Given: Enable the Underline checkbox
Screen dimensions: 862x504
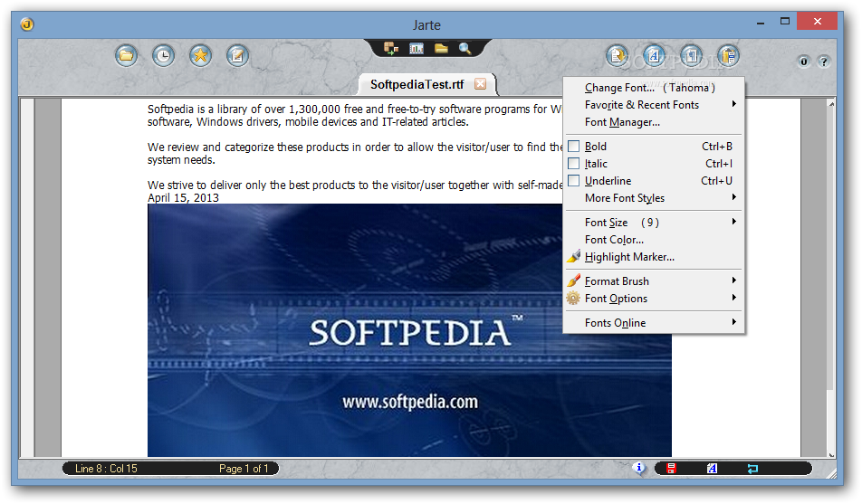Looking at the screenshot, I should [x=573, y=180].
